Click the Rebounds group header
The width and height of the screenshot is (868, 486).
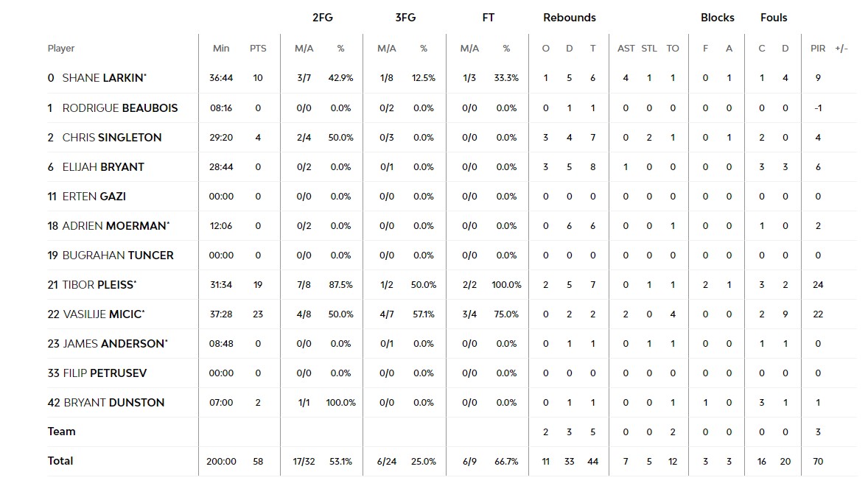[570, 18]
